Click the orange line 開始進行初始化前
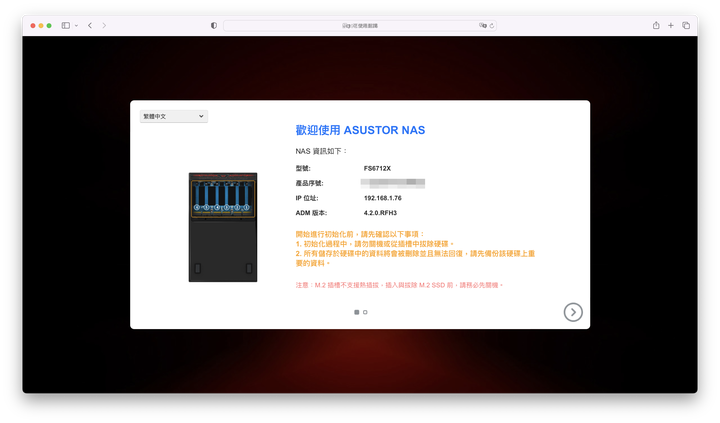This screenshot has width=720, height=423. click(x=360, y=234)
